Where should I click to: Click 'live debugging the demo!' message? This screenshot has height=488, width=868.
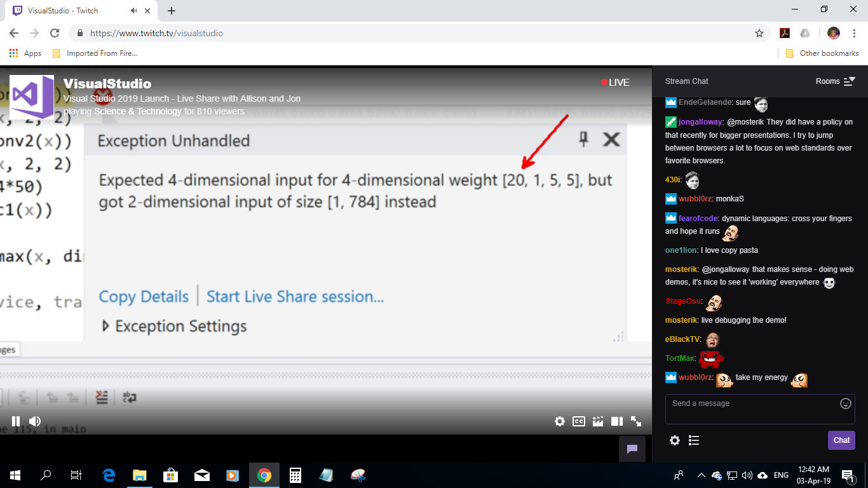click(x=743, y=320)
